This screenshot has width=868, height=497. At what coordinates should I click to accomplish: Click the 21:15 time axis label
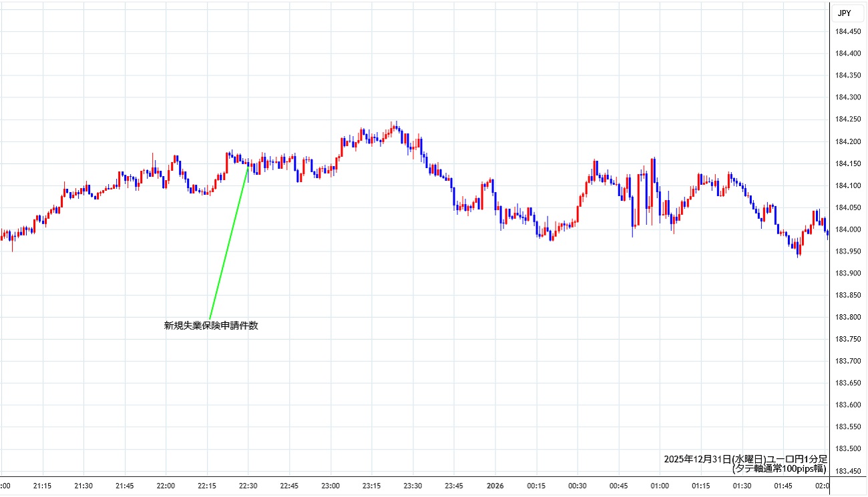tap(43, 486)
